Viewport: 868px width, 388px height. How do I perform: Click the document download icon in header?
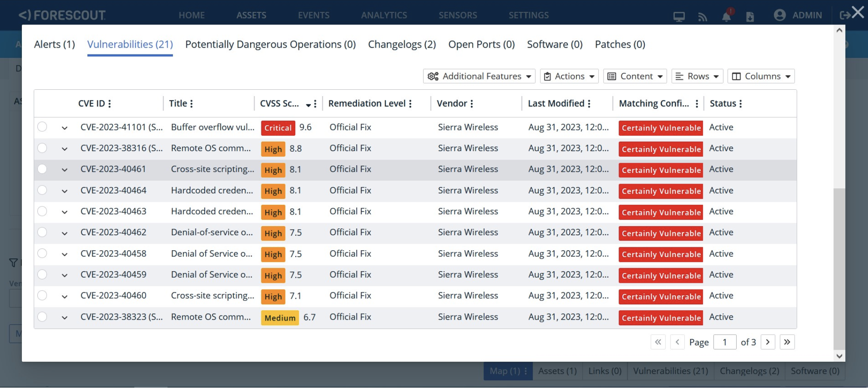point(750,17)
